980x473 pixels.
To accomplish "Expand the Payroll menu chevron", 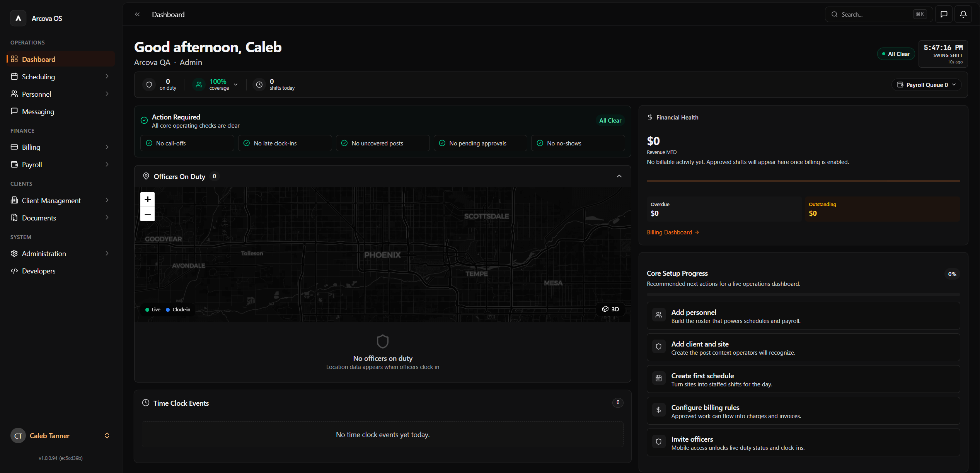I will 107,164.
